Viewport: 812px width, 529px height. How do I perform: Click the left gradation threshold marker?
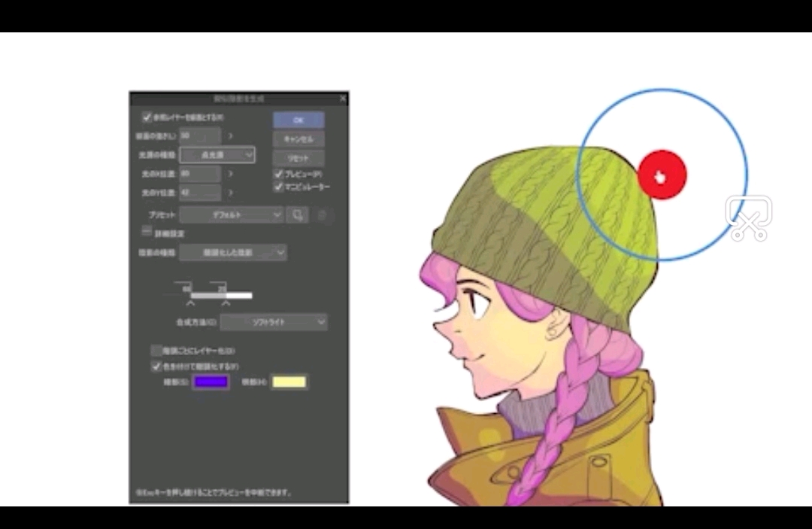[190, 303]
